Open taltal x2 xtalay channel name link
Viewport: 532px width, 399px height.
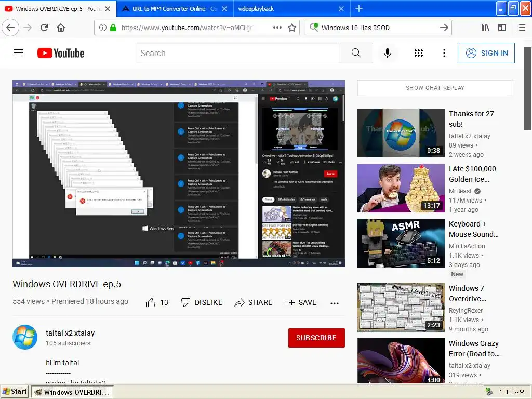pos(70,333)
